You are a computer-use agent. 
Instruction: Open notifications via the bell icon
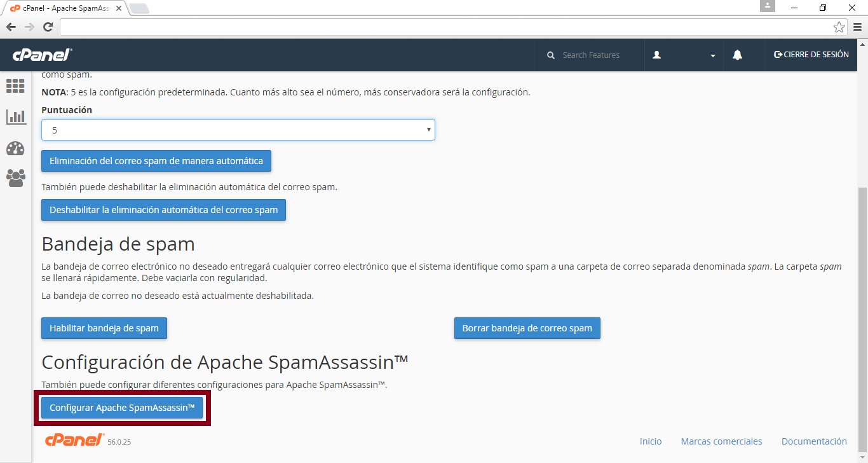[736, 55]
